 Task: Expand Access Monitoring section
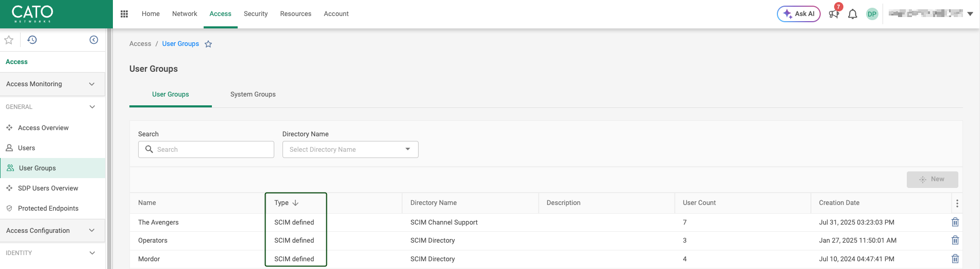pos(53,84)
